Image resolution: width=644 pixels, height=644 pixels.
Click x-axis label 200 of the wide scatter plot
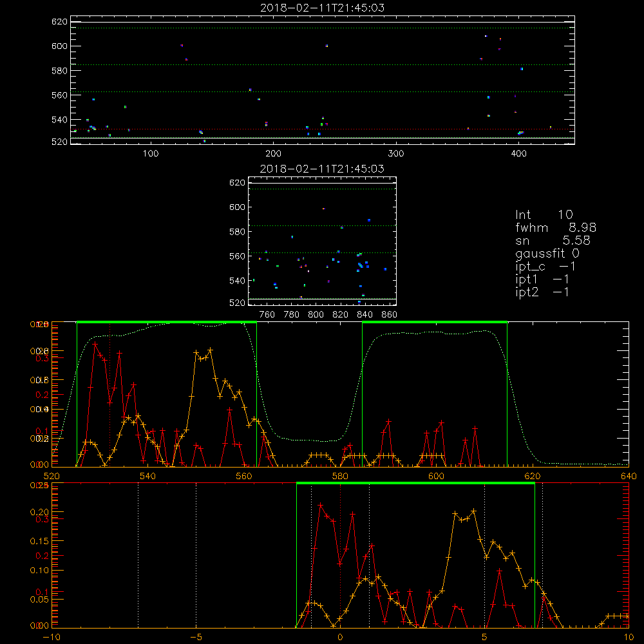click(273, 154)
